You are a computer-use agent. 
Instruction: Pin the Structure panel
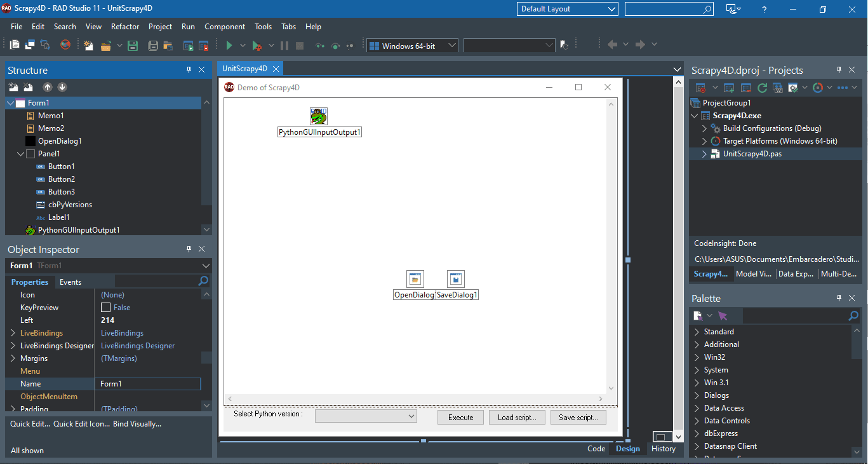pyautogui.click(x=189, y=70)
